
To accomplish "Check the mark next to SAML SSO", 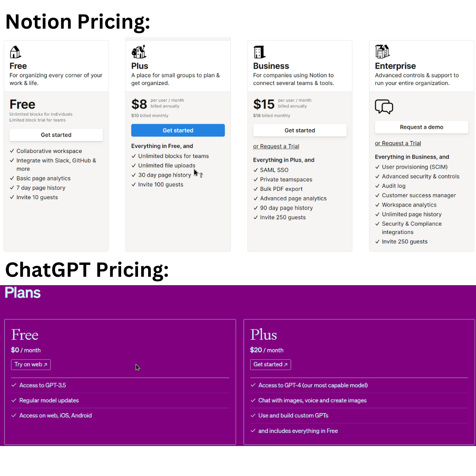I will click(255, 170).
